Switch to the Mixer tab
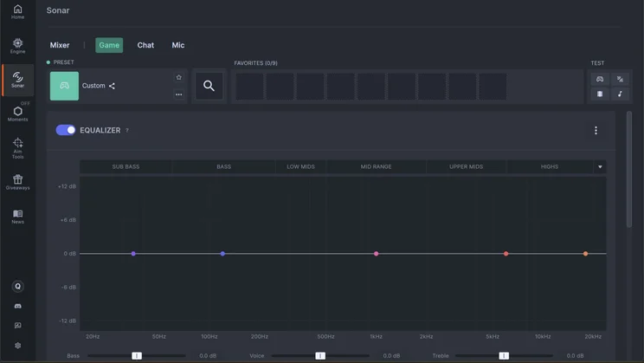 60,45
